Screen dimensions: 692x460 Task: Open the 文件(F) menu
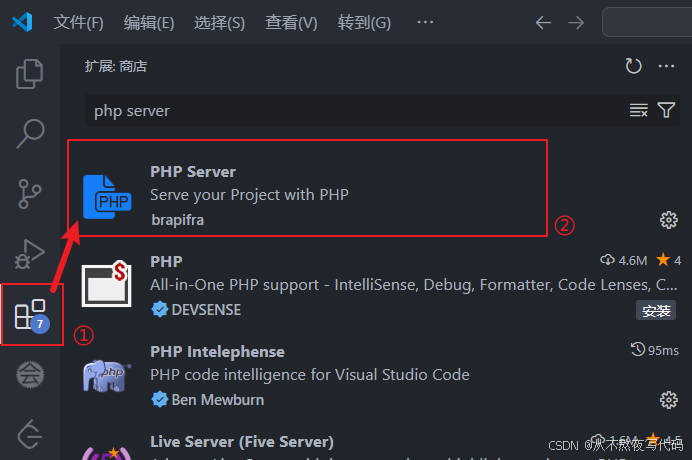click(79, 22)
